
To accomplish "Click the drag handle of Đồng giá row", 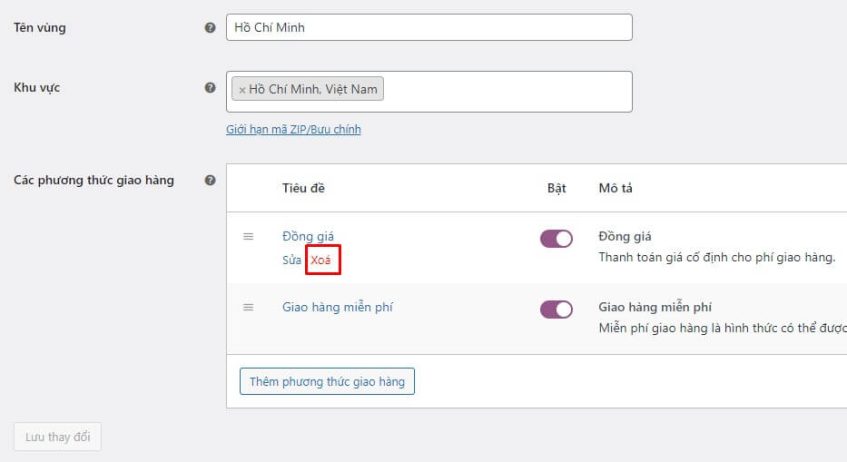I will pos(249,237).
